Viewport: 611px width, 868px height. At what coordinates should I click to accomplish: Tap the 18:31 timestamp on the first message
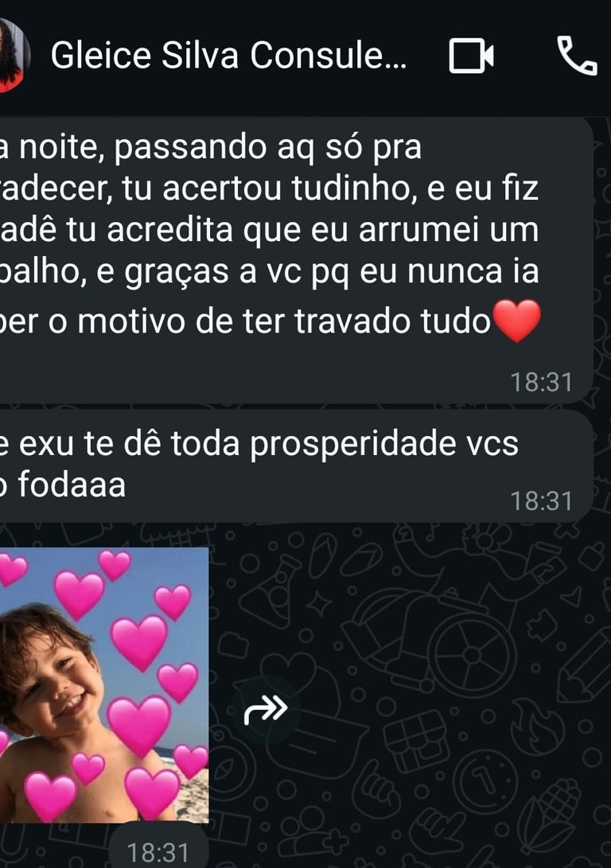(541, 383)
